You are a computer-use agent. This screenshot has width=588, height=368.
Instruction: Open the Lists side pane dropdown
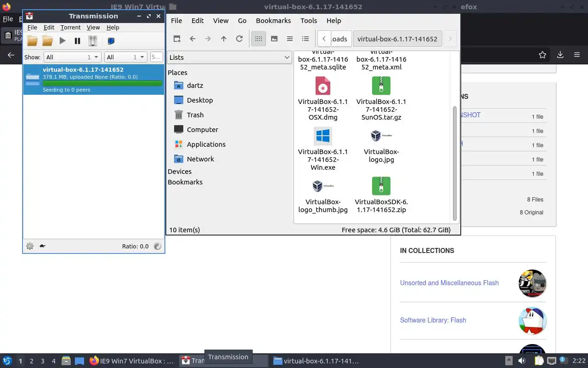[x=229, y=57]
